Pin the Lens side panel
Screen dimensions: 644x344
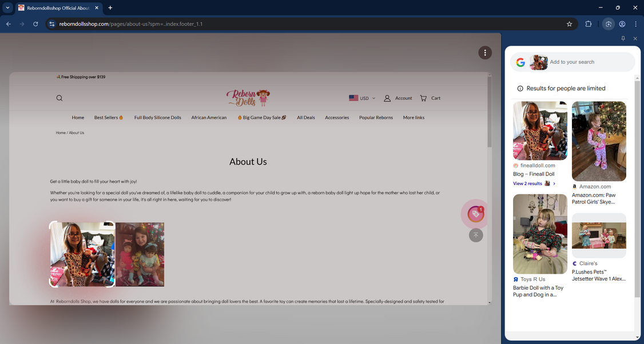tap(623, 38)
